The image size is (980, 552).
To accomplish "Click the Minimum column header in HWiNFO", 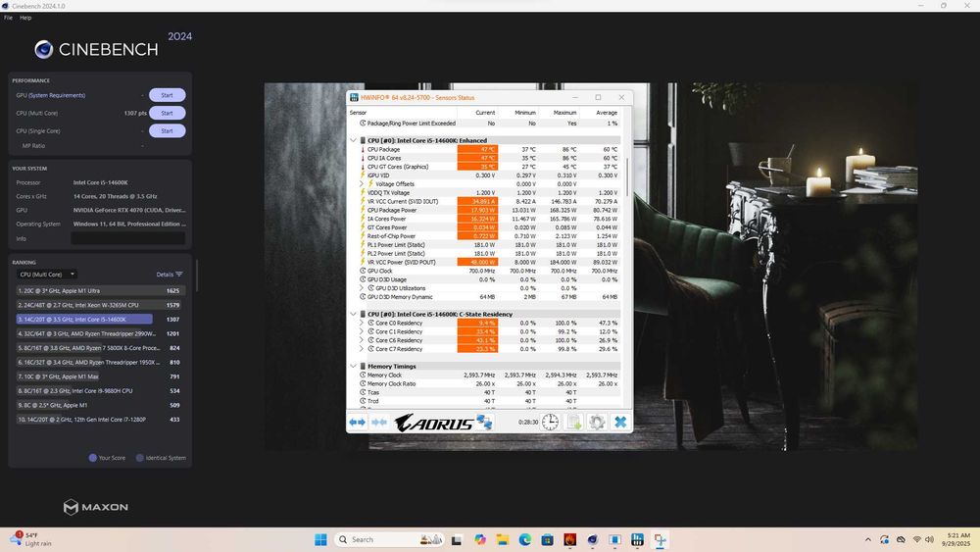I will [525, 113].
